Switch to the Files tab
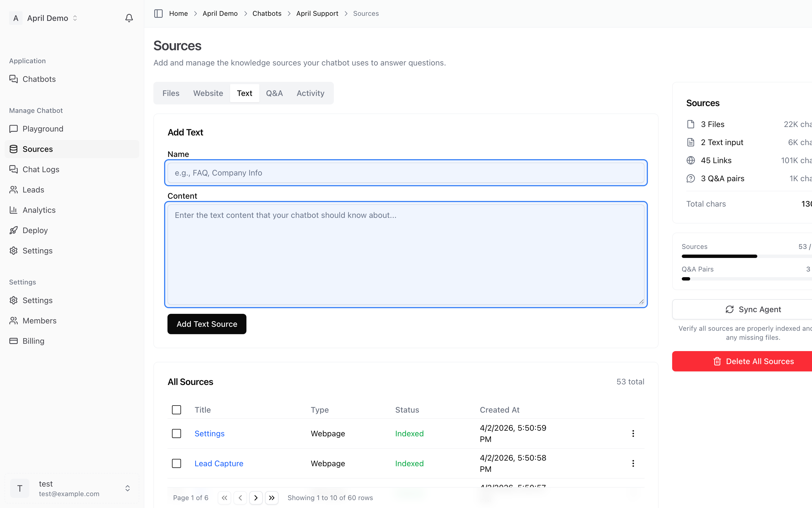Screen dimensions: 812x508 click(x=171, y=93)
